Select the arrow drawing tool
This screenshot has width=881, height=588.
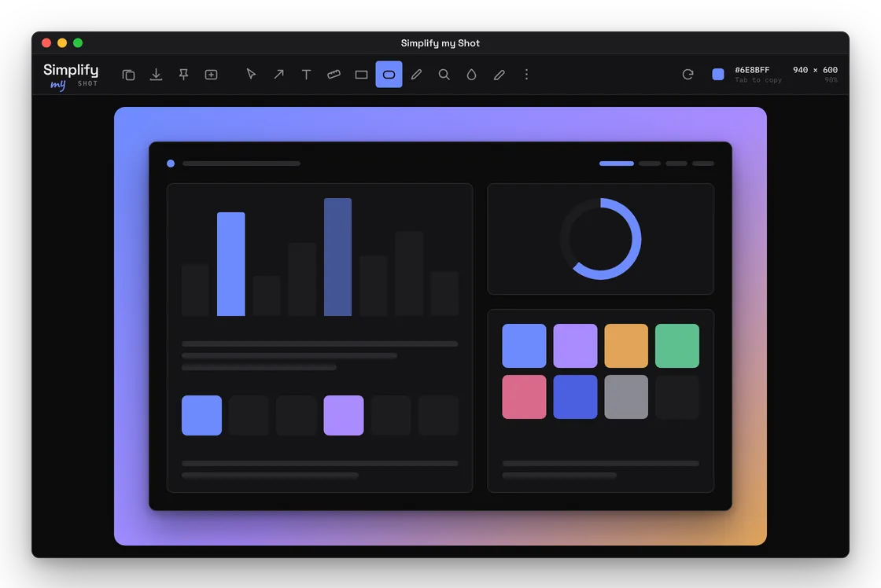(278, 74)
